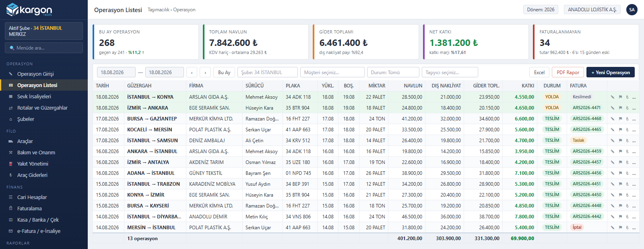Open the Şube: 34 İSTANBUL filter dropdown
The height and width of the screenshot is (249, 644).
(268, 73)
